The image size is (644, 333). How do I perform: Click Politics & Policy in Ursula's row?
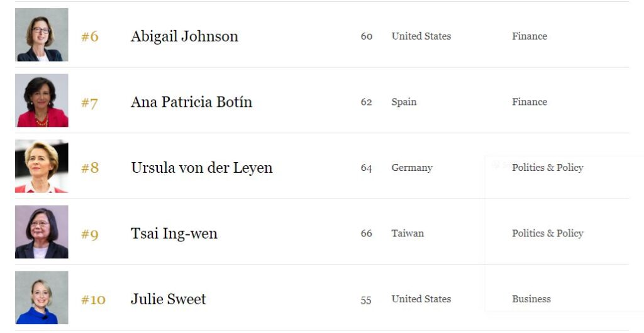point(548,167)
